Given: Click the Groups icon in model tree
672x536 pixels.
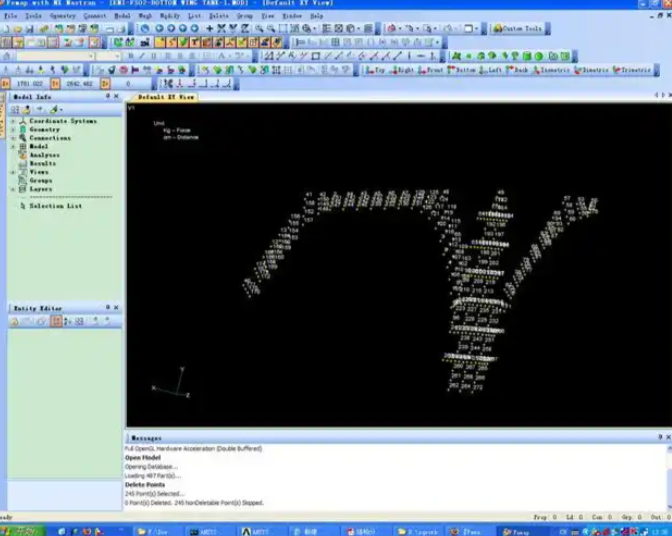Looking at the screenshot, I should coord(22,180).
